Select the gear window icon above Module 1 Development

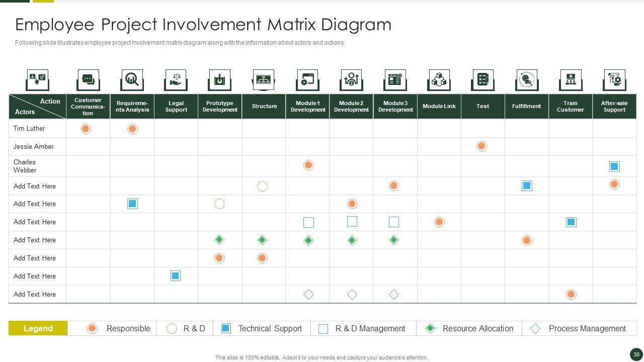(x=307, y=80)
